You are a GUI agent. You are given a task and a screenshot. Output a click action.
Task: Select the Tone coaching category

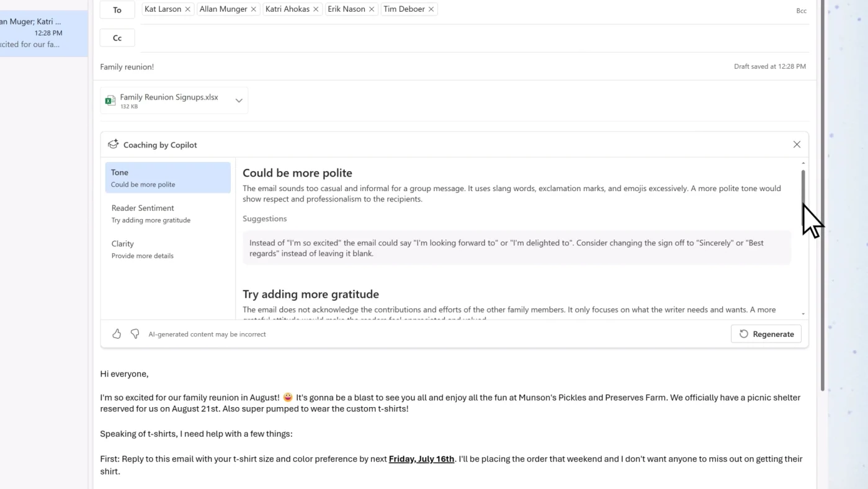pos(168,177)
